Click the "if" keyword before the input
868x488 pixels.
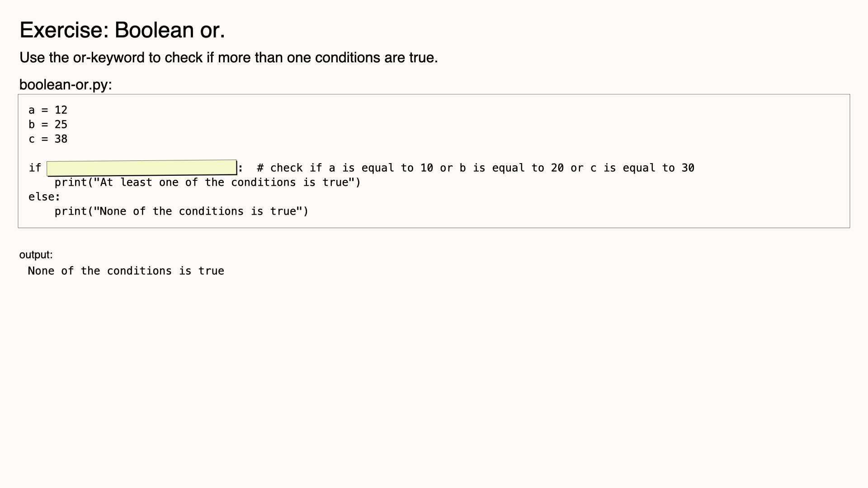click(x=35, y=168)
